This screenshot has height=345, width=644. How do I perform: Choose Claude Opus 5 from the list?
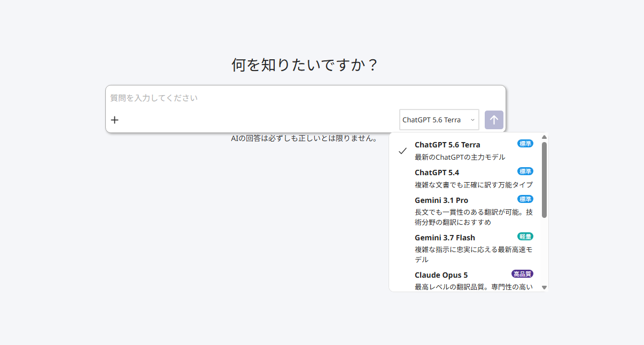tap(464, 280)
